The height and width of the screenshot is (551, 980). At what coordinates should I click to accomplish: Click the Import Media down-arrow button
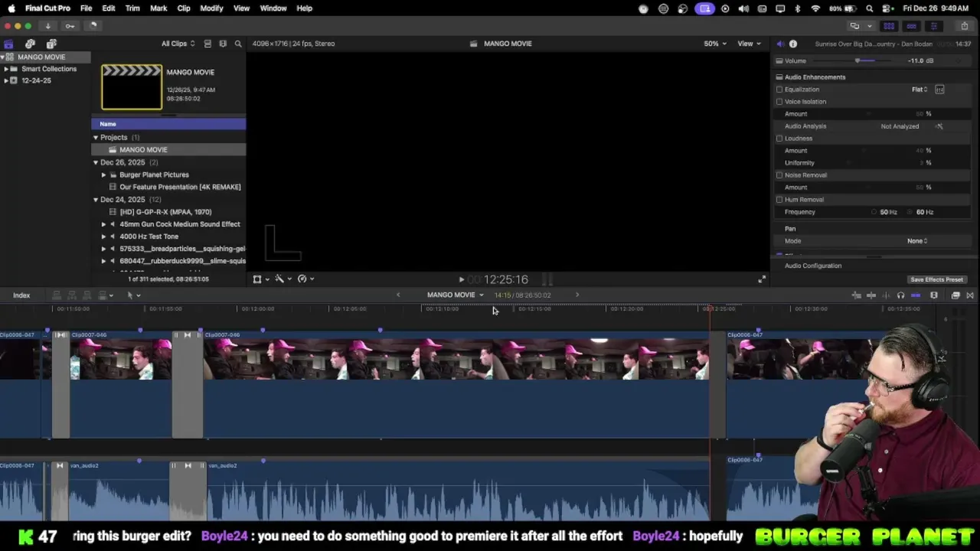click(47, 26)
